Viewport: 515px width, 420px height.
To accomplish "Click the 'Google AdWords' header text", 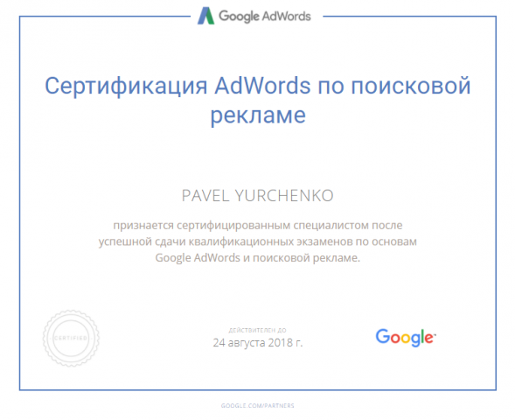I will (x=265, y=17).
